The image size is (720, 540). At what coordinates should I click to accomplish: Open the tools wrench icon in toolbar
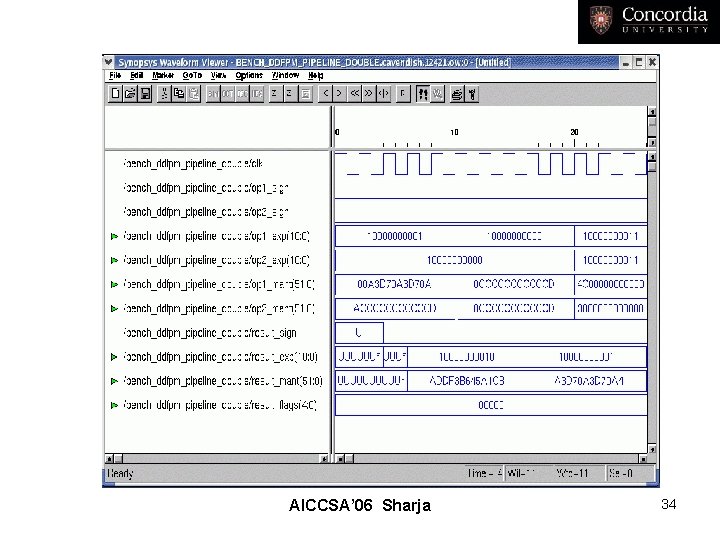pyautogui.click(x=472, y=94)
